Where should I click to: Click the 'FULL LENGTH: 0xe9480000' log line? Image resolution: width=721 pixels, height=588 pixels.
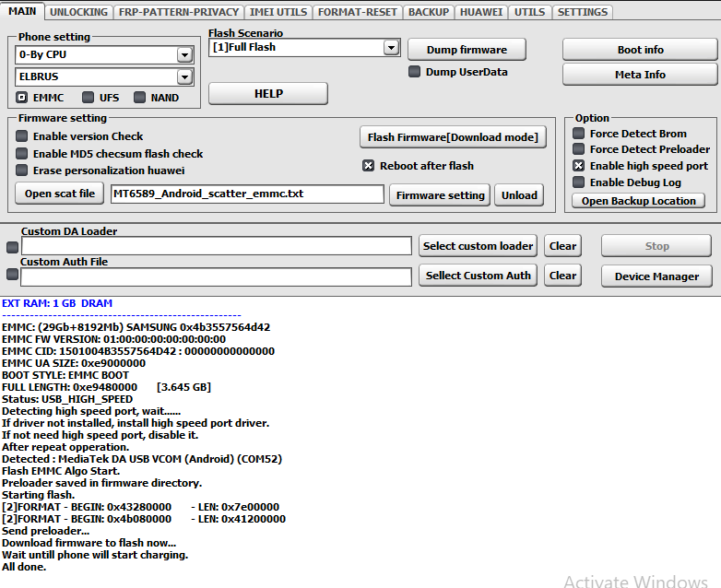click(x=106, y=387)
